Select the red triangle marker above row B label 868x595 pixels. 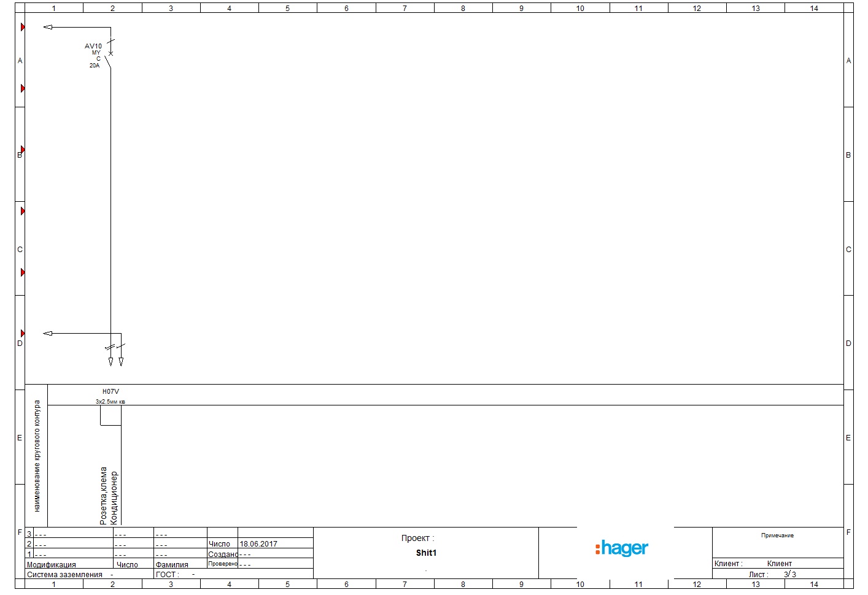click(23, 149)
